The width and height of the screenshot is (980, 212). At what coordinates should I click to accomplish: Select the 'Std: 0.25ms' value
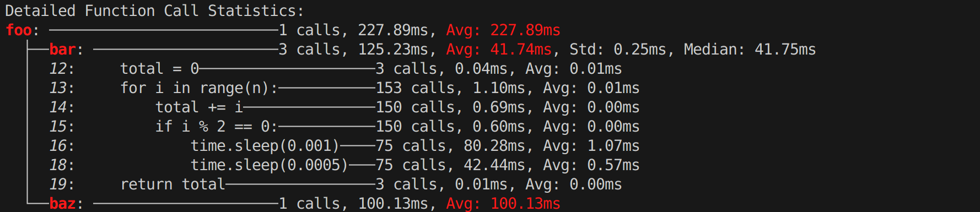(x=618, y=50)
